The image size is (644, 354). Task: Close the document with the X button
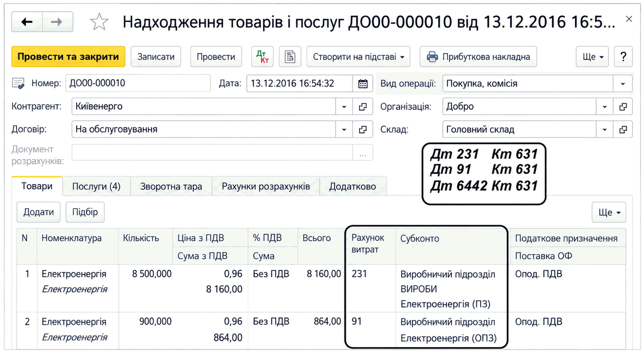coord(629,19)
